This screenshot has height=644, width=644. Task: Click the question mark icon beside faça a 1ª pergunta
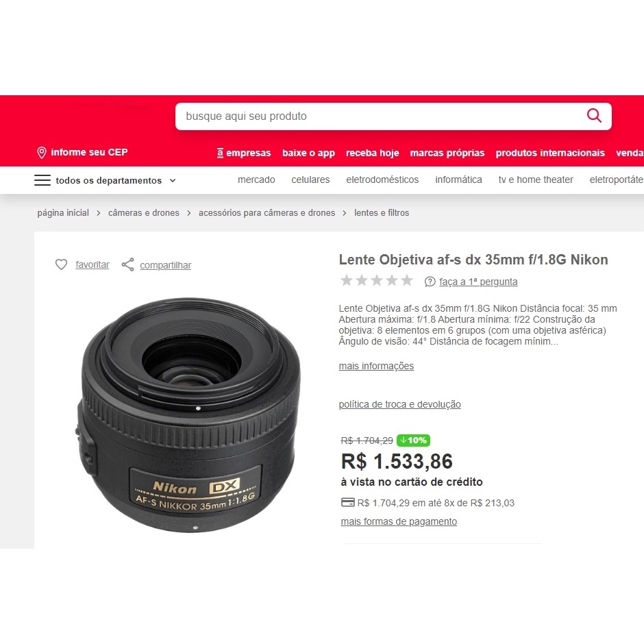430,282
